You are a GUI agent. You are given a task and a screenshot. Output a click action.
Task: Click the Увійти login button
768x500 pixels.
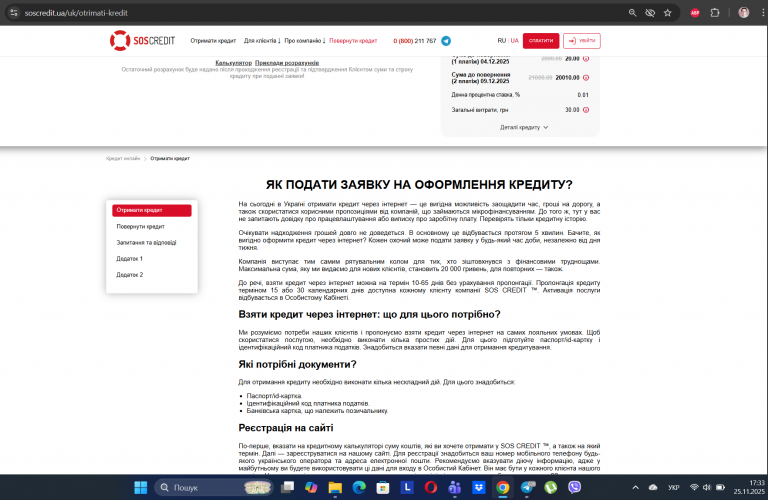[582, 41]
